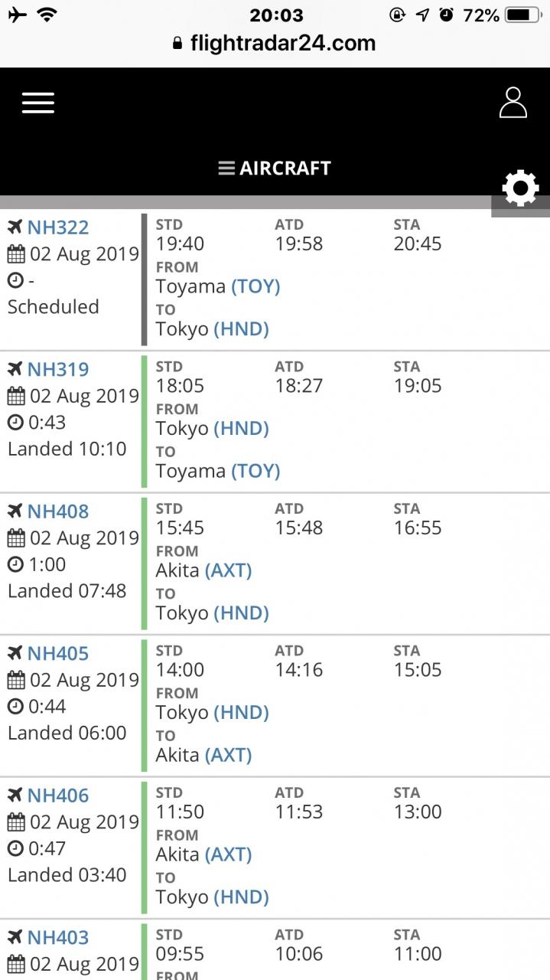This screenshot has height=980, width=550.
Task: Open the settings gear icon
Action: 520,188
